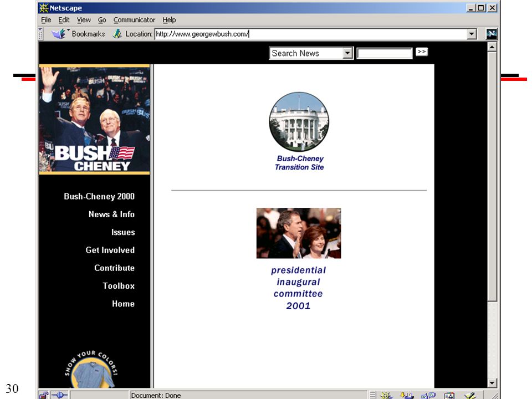Open Composer from the component bar
Screen dimensions: 532x399
[470, 396]
